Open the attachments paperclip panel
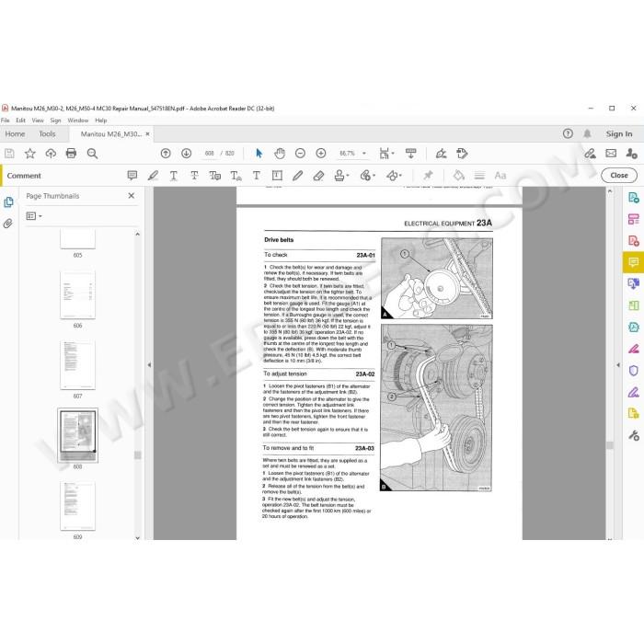Image resolution: width=644 pixels, height=644 pixels. pyautogui.click(x=8, y=224)
